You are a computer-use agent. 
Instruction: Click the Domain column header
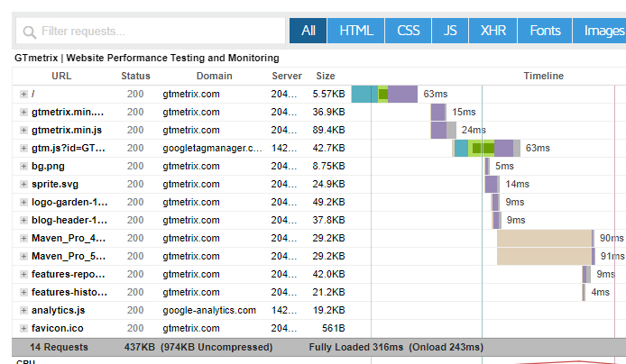point(215,76)
